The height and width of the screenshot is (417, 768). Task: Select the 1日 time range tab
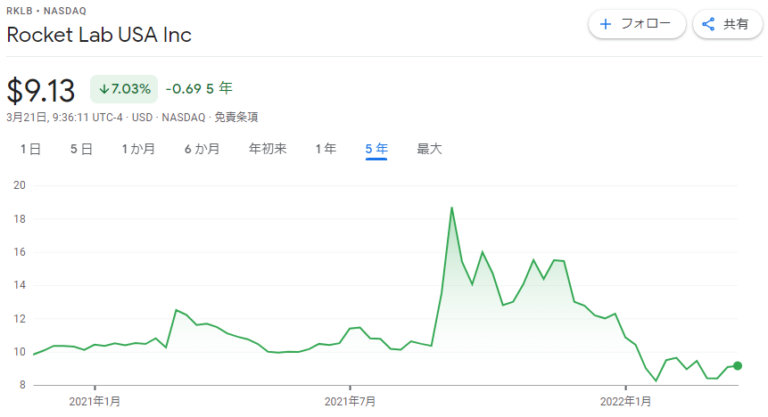(30, 149)
